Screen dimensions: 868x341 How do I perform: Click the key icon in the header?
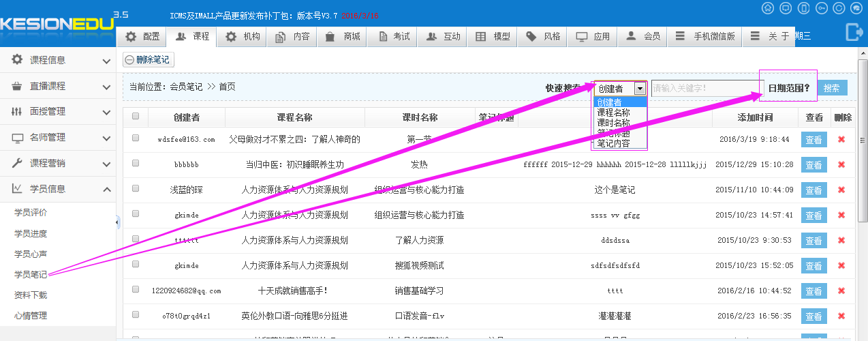(x=821, y=8)
